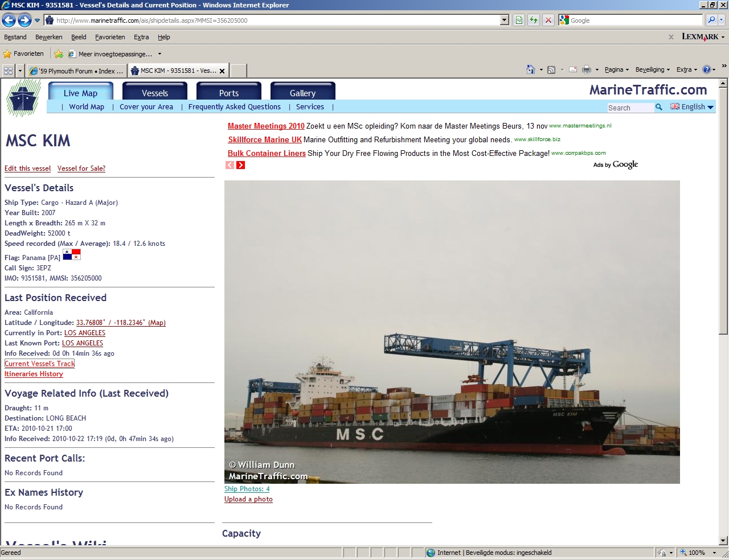Image resolution: width=729 pixels, height=560 pixels.
Task: Open Current Vessel's Track link
Action: (x=39, y=364)
